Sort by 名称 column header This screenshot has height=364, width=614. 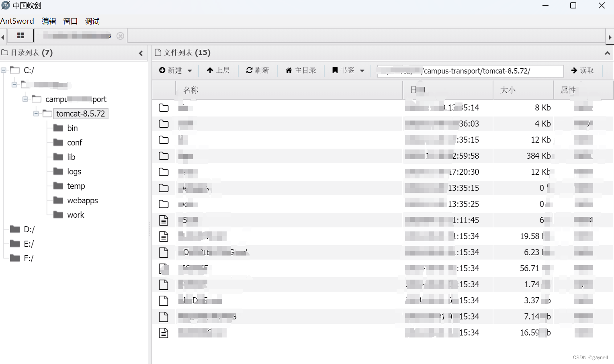tap(289, 90)
